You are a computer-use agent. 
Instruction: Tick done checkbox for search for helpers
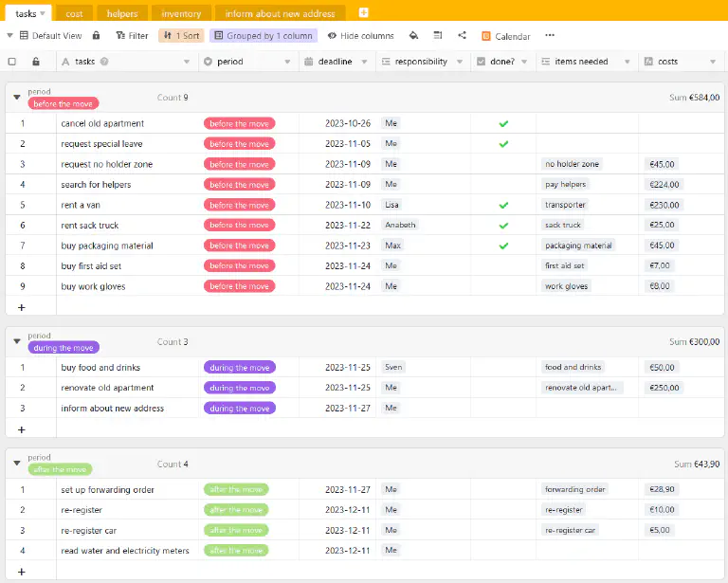point(503,185)
